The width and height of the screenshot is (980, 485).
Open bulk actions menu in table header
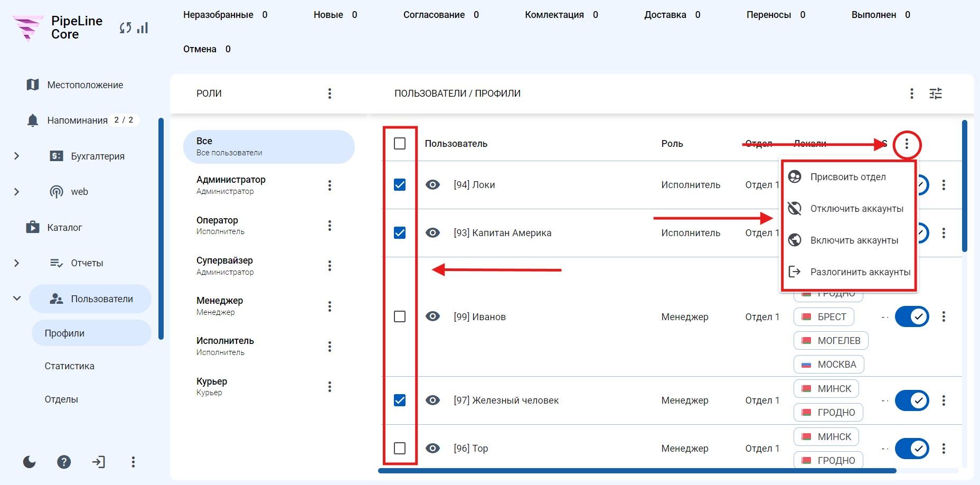(x=907, y=144)
